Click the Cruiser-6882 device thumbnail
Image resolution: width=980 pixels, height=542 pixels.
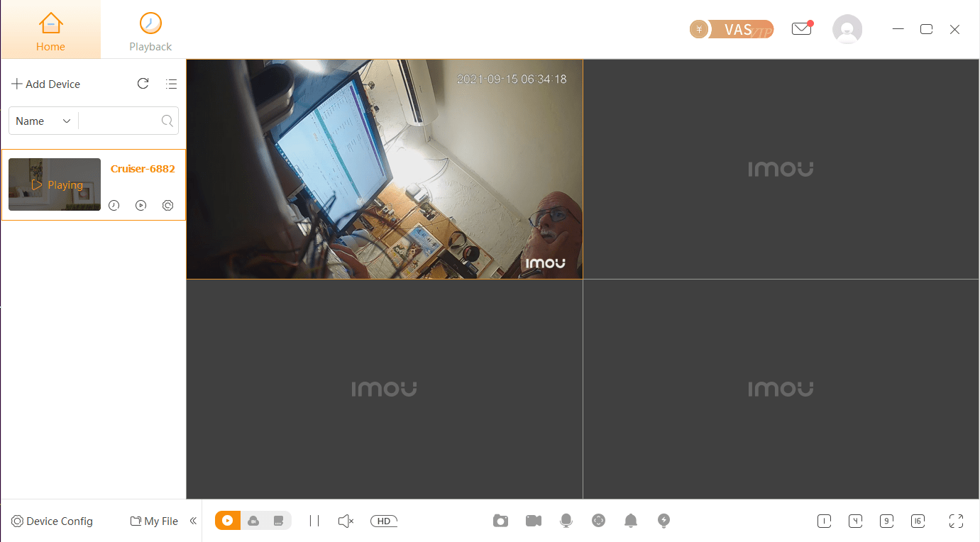click(55, 184)
